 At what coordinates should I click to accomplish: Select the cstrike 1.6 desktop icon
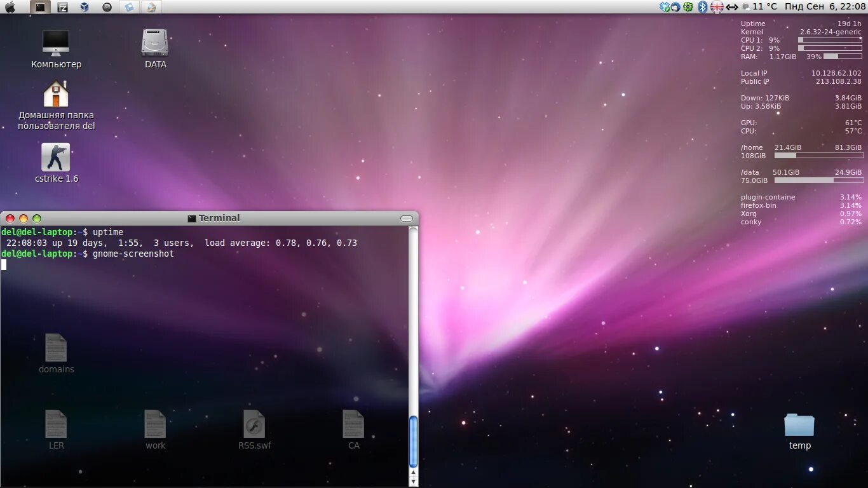(56, 163)
